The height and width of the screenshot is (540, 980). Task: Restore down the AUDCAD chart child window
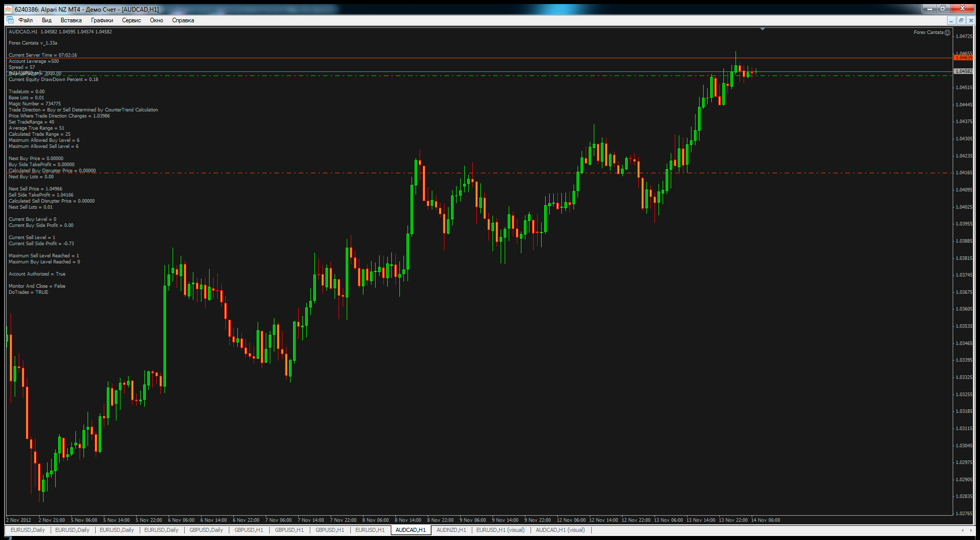tap(961, 20)
